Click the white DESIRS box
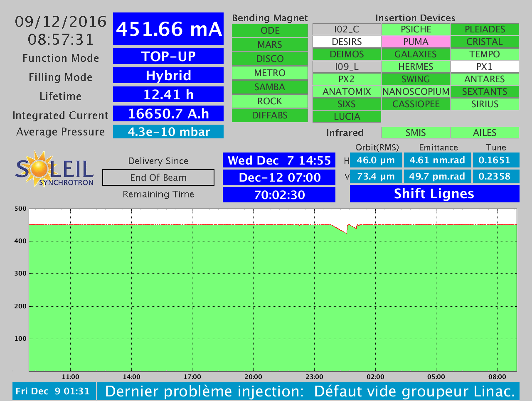Viewport: 532px width, 401px height. (x=347, y=42)
